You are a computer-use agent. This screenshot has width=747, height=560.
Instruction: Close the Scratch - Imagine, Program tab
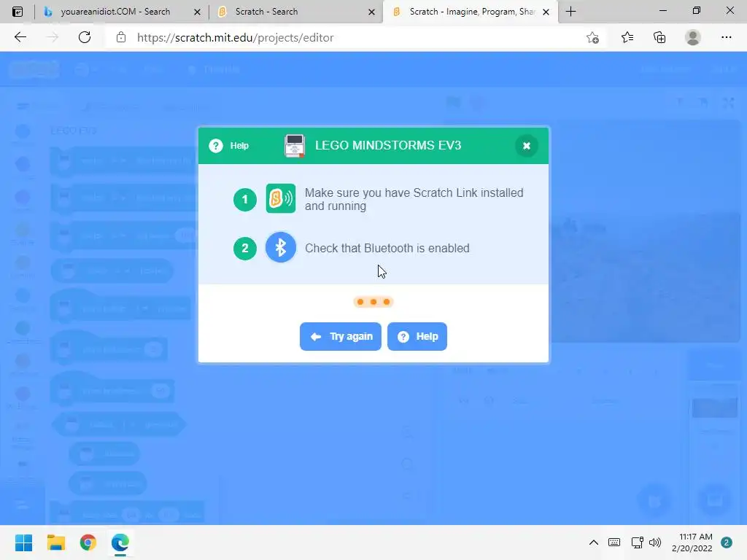(546, 12)
